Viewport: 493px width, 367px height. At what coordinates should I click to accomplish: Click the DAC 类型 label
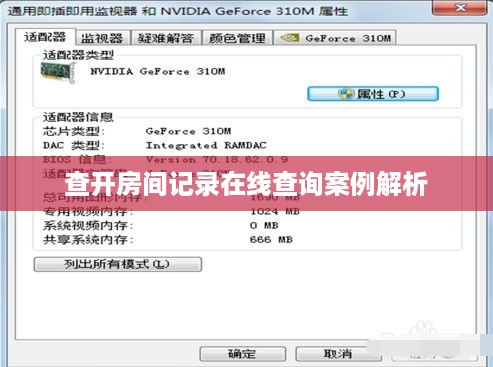[x=74, y=146]
